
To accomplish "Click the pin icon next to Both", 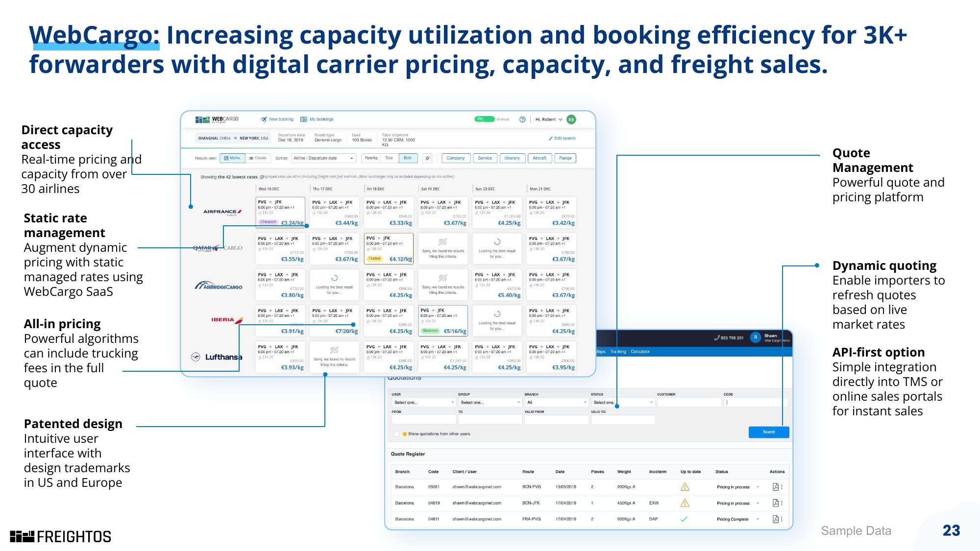I will (428, 158).
